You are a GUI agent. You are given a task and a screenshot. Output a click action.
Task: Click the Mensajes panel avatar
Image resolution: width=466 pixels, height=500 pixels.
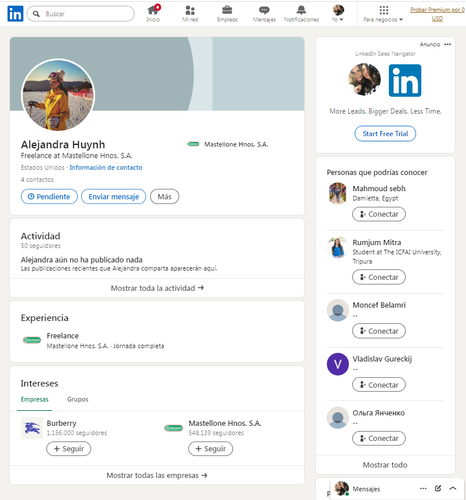click(x=342, y=488)
